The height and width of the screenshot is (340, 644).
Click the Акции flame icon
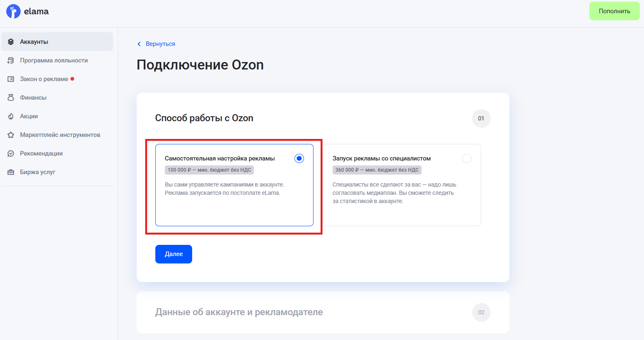11,116
